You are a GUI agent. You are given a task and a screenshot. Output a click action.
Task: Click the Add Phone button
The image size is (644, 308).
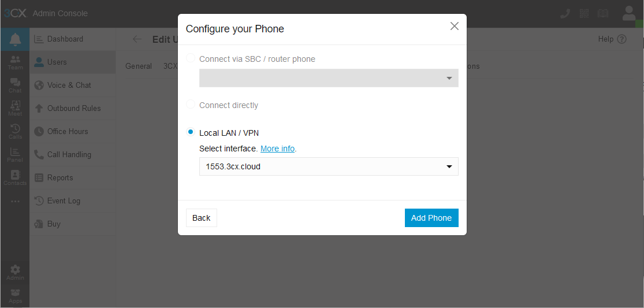[x=431, y=218]
